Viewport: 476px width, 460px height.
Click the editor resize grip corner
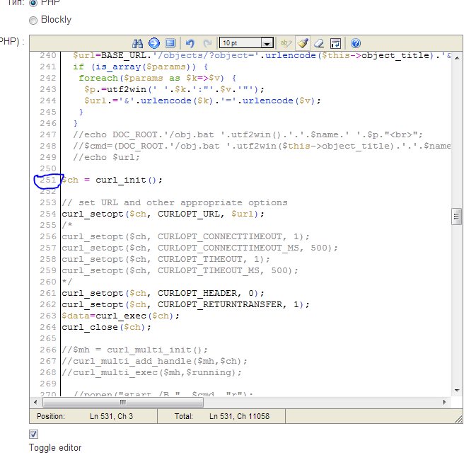point(458,419)
